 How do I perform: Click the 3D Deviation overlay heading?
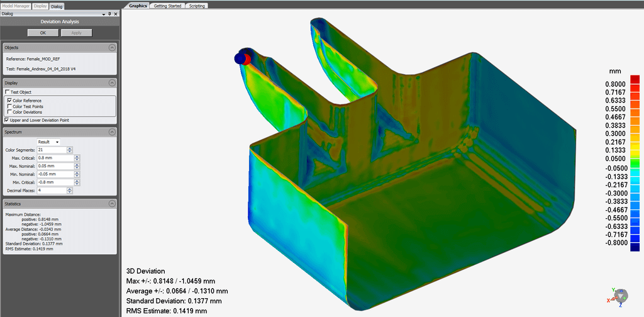[x=146, y=272]
